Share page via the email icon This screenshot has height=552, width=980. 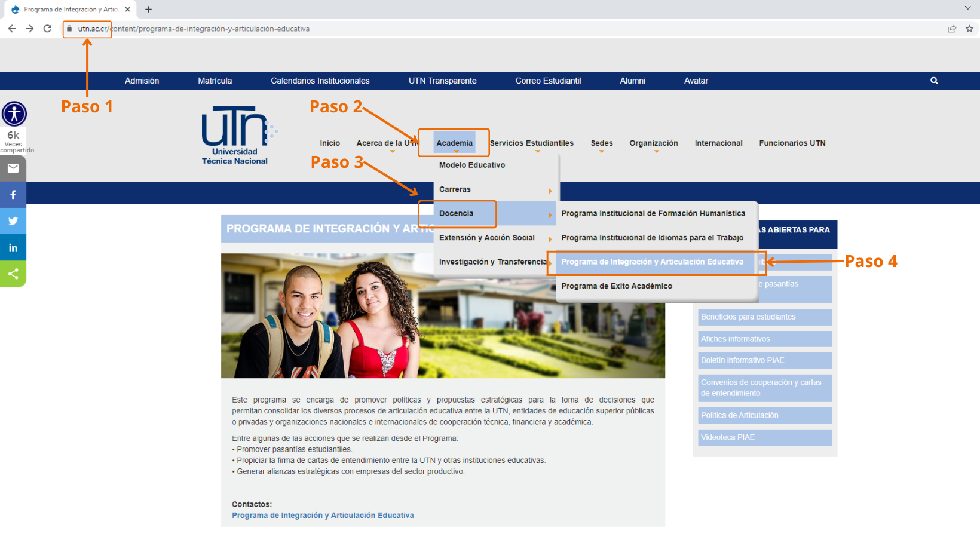pos(13,168)
